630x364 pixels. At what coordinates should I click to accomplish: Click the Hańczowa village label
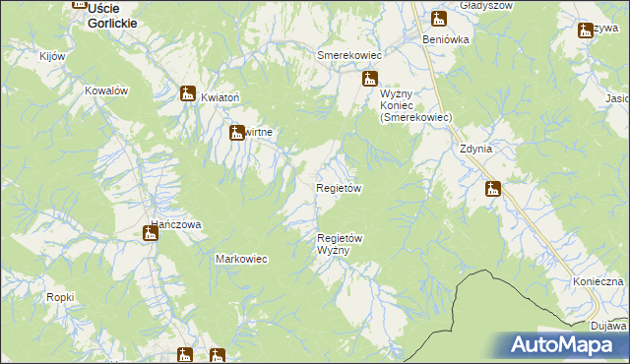pyautogui.click(x=176, y=224)
